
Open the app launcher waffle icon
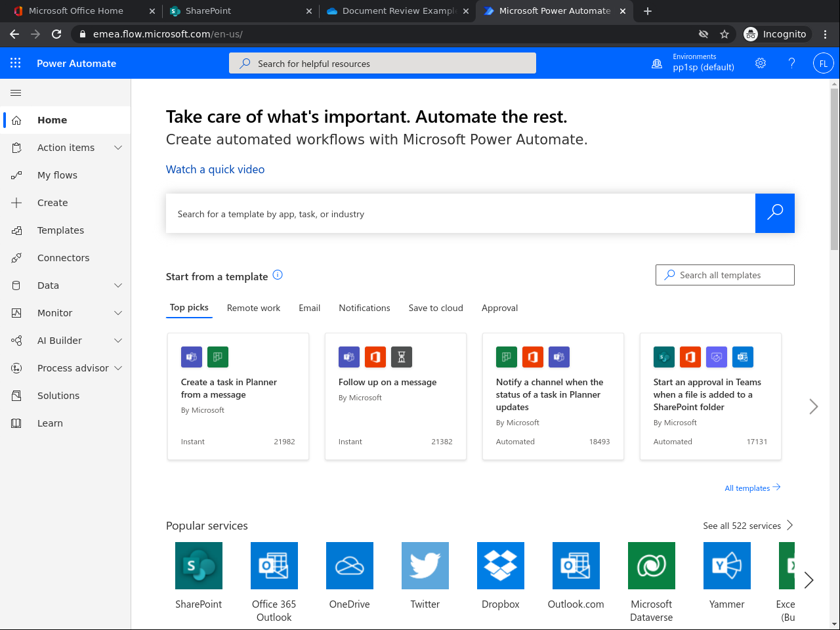[16, 63]
